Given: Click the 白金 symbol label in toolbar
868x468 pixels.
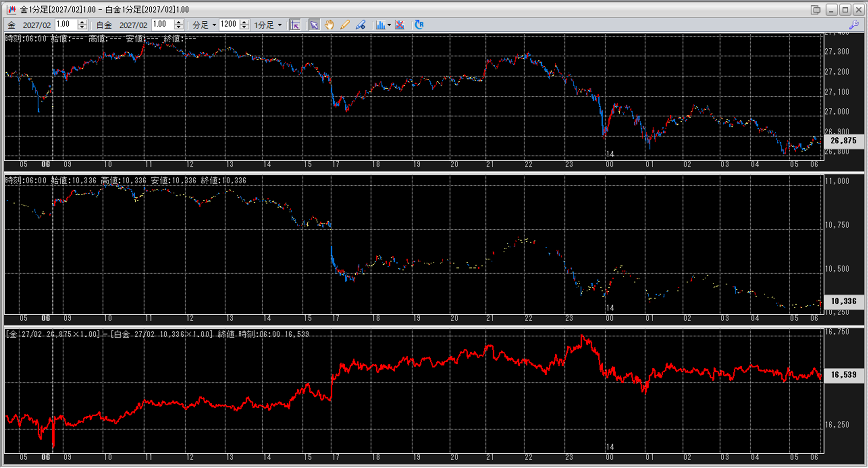Looking at the screenshot, I should coord(104,25).
